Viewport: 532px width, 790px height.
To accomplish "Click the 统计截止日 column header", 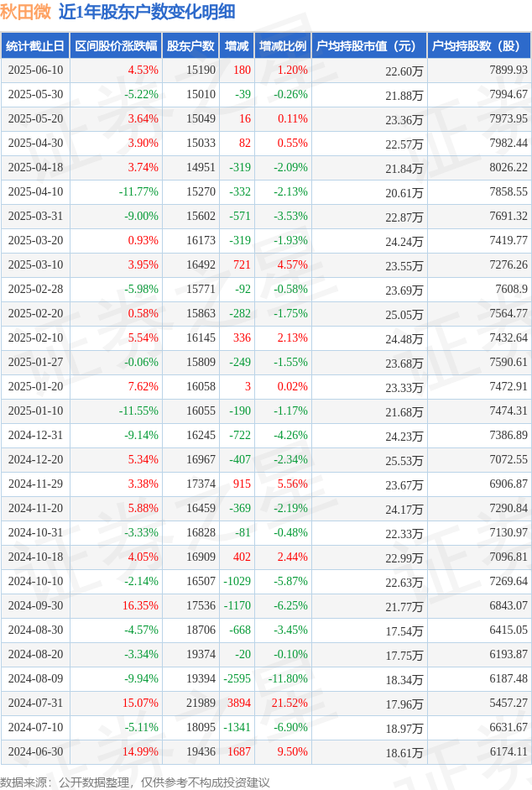I will click(x=35, y=46).
